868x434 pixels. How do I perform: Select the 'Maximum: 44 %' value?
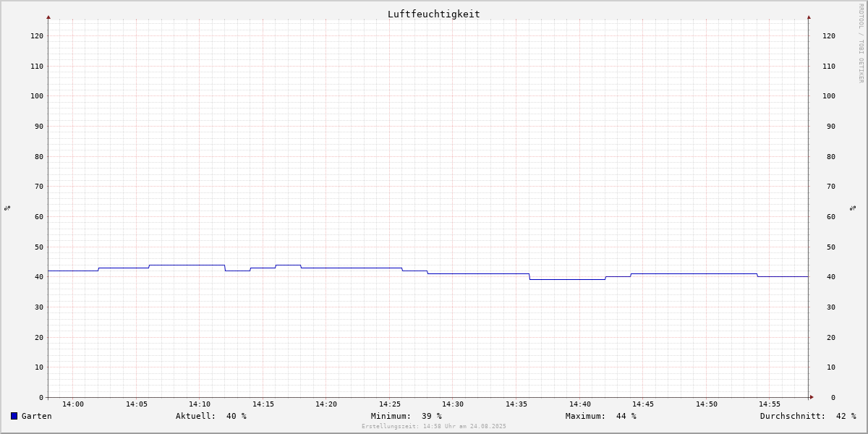(601, 416)
